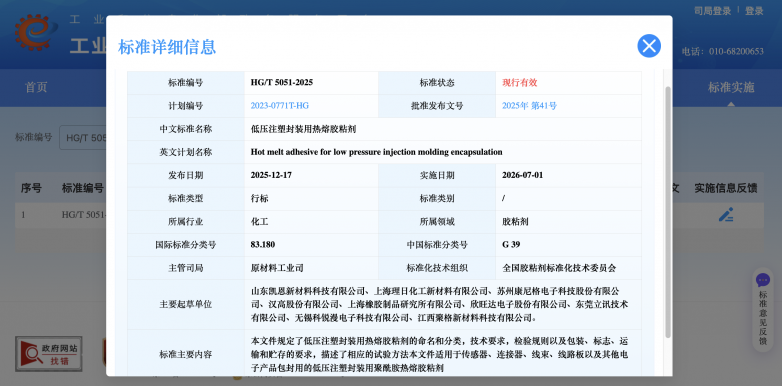Click the government website error-report badge
Viewport: 782px width, 386px height.
(49, 353)
